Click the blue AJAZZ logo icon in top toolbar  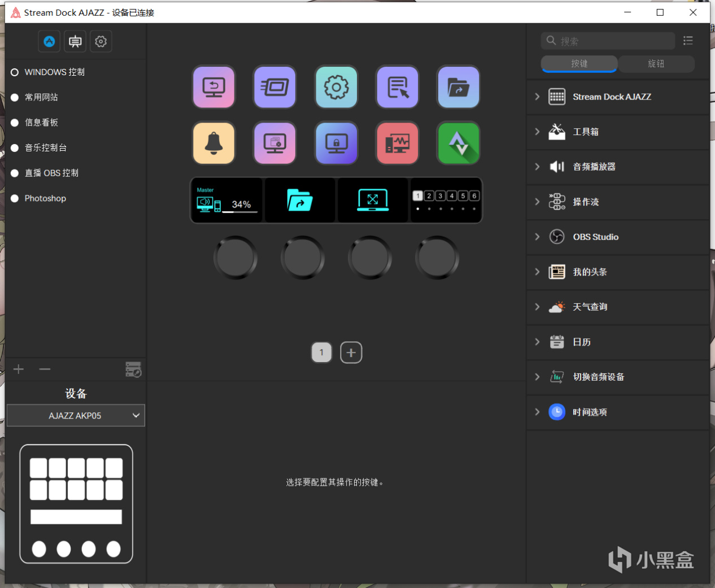[x=49, y=41]
